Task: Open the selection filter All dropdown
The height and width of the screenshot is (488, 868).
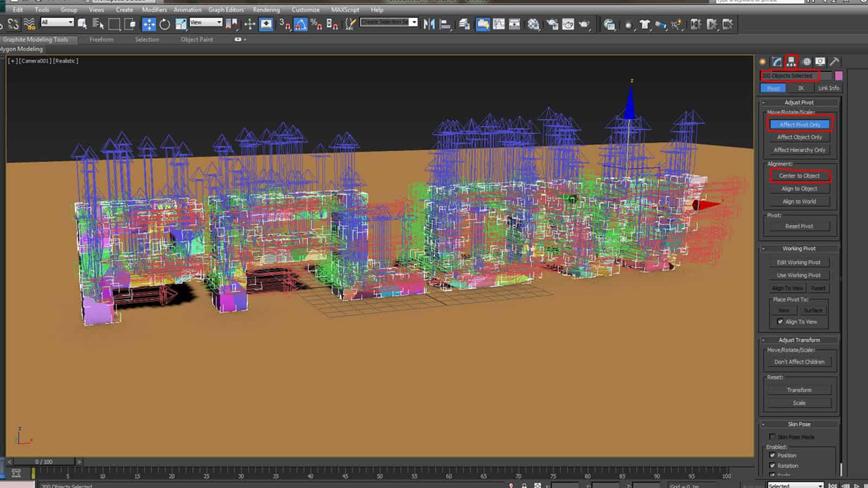Action: 57,22
